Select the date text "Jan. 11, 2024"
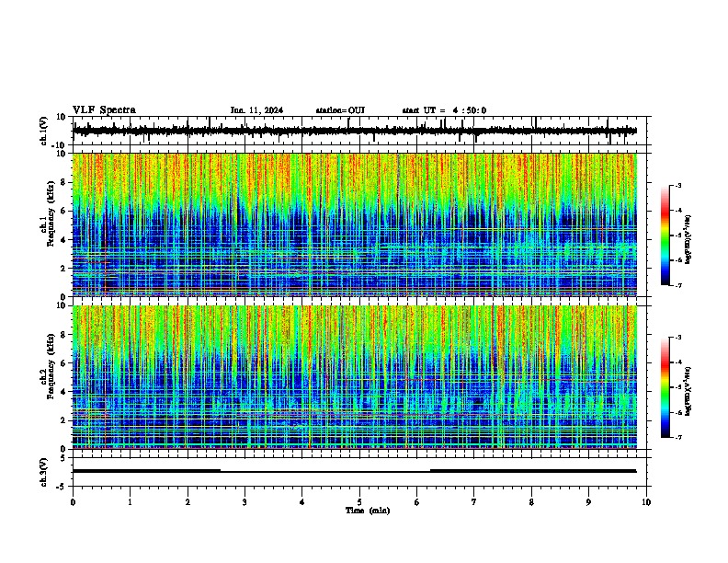Image resolution: width=728 pixels, height=563 pixels. pyautogui.click(x=256, y=110)
